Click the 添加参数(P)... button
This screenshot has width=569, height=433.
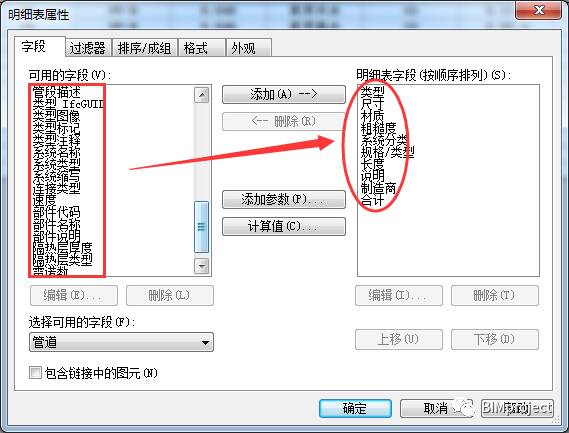point(284,199)
